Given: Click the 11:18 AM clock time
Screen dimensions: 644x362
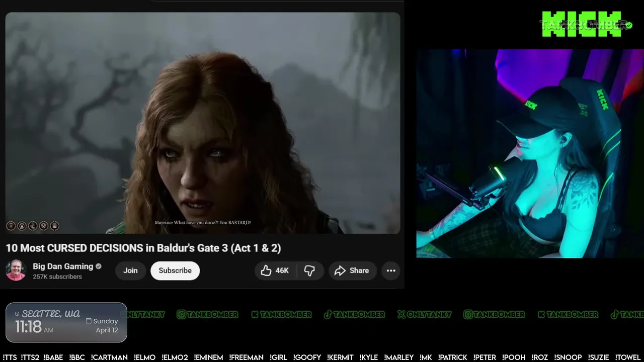Looking at the screenshot, I should pyautogui.click(x=34, y=327).
